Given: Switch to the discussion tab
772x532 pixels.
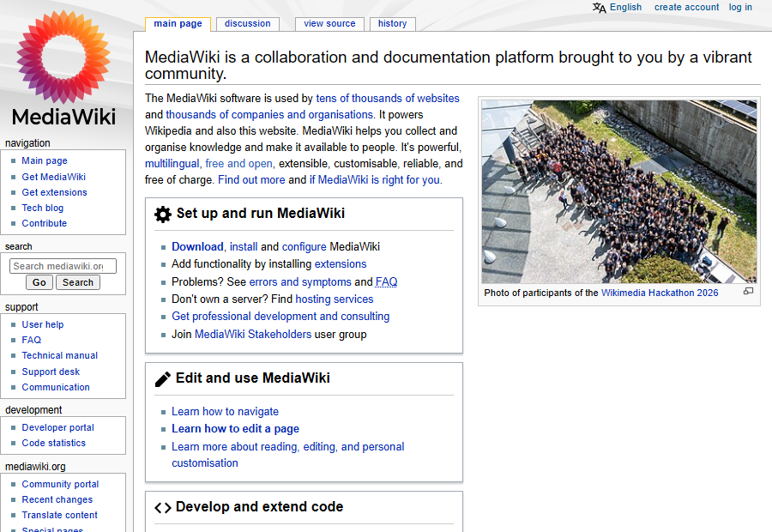Looking at the screenshot, I should pyautogui.click(x=248, y=24).
